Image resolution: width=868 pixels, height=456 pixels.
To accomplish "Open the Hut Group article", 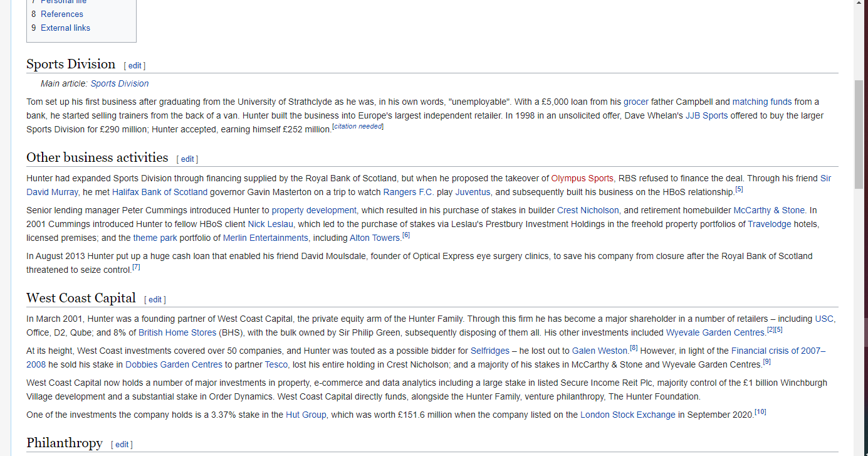I will [306, 415].
